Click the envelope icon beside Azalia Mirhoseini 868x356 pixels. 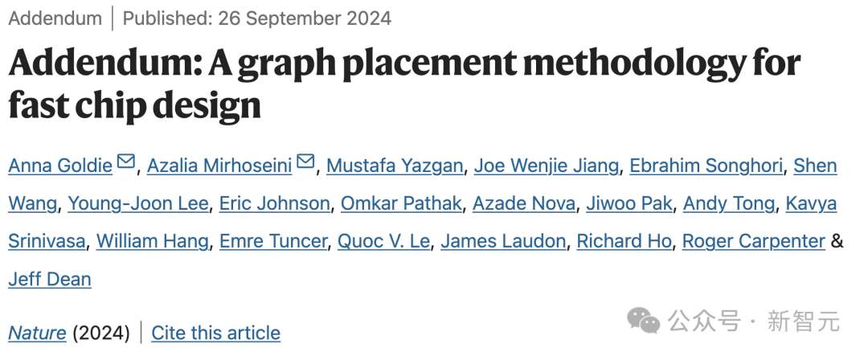point(305,163)
